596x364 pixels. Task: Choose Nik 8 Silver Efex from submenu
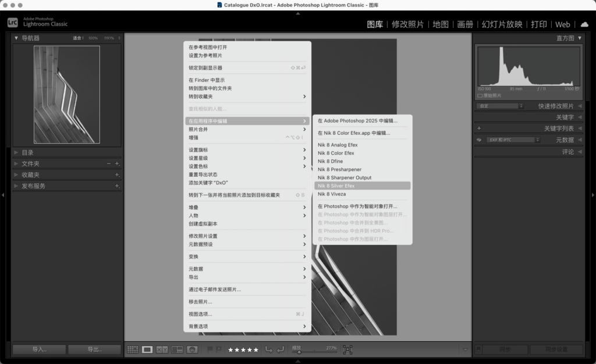[x=362, y=185]
